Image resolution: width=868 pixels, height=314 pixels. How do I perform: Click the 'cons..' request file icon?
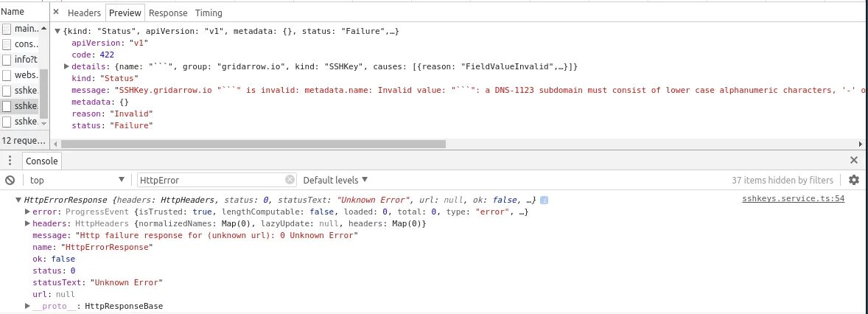[7, 44]
